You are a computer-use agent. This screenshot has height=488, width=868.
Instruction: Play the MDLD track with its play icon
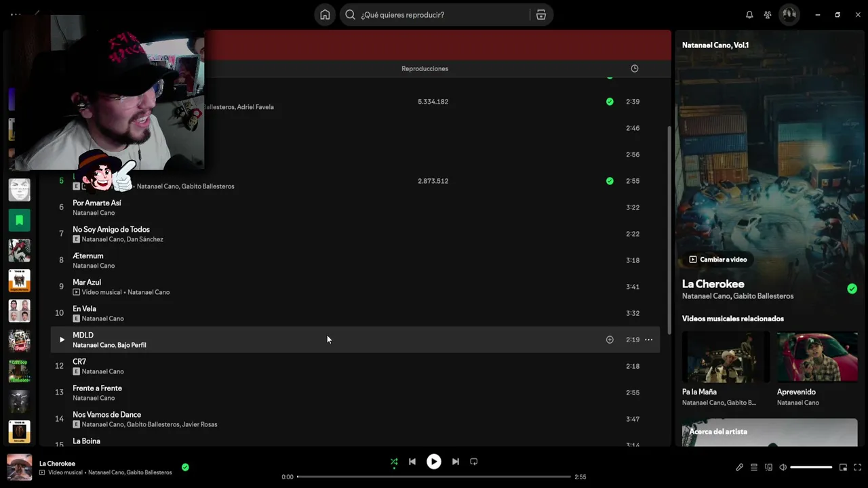click(x=62, y=340)
